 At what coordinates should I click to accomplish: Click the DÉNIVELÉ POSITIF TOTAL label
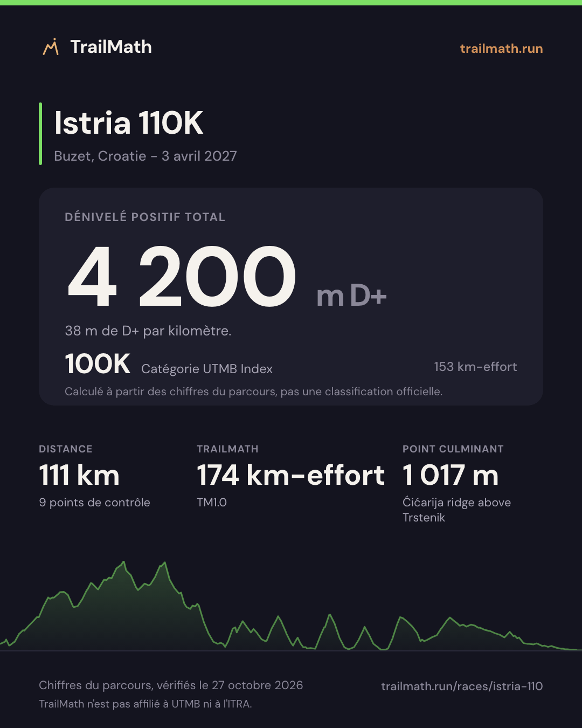coord(145,217)
